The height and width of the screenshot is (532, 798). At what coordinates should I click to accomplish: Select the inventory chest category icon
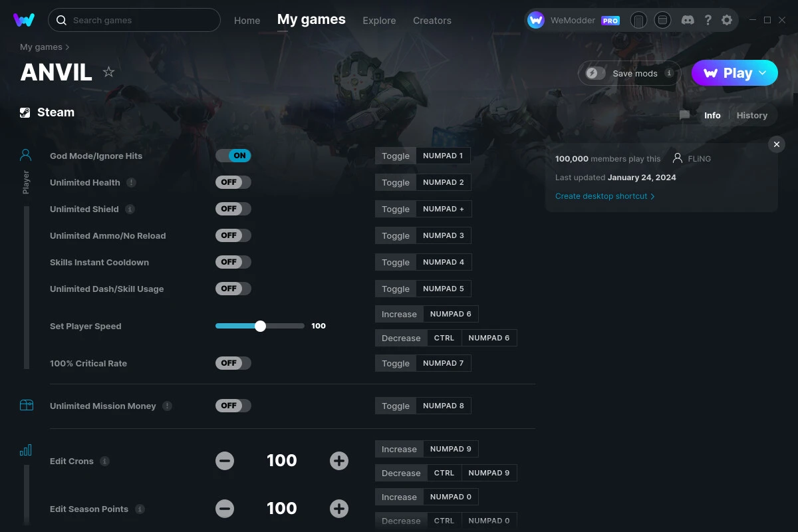click(x=26, y=405)
